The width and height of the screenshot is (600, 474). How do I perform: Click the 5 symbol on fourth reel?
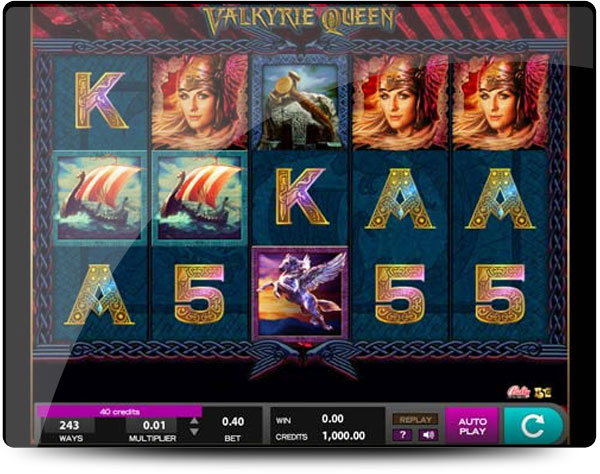[x=400, y=294]
